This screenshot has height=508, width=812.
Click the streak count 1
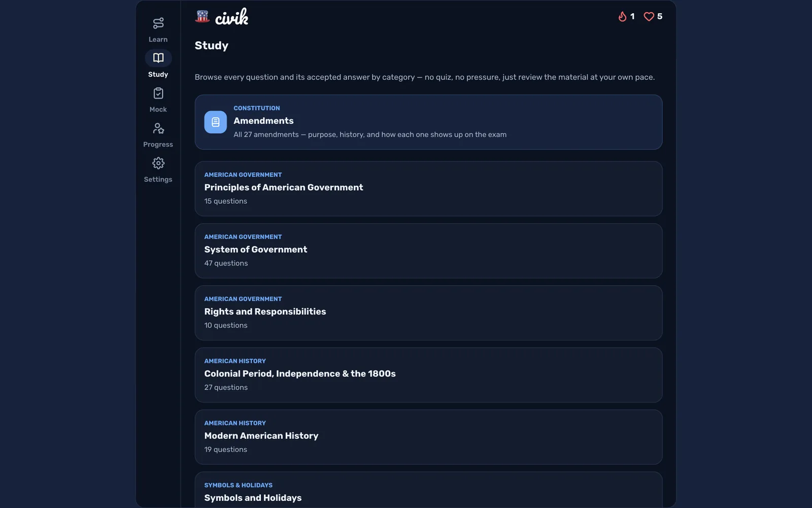tap(632, 16)
